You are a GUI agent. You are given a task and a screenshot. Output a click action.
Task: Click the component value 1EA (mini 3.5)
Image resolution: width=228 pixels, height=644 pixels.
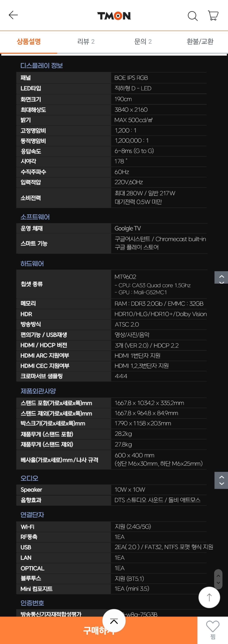(132, 589)
